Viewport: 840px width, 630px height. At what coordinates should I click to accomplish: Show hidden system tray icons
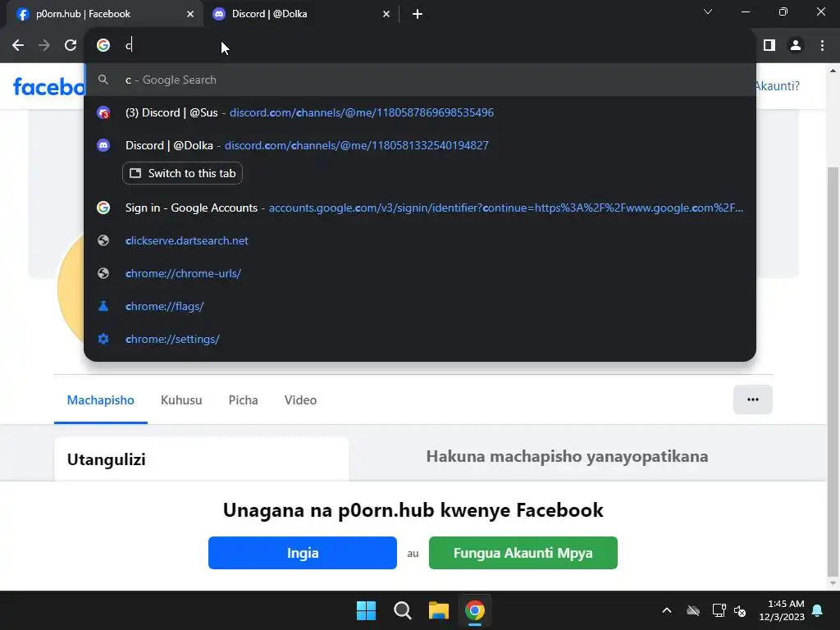[667, 610]
